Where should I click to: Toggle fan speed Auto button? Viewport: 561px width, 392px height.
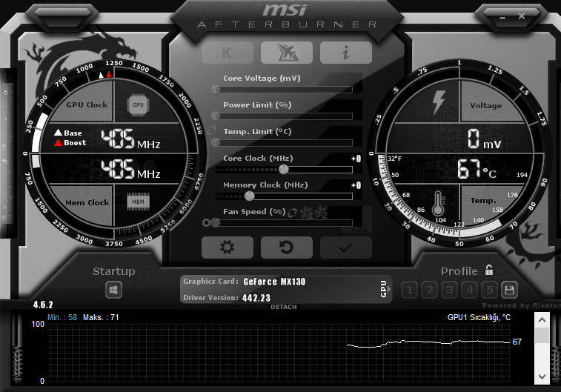(359, 230)
